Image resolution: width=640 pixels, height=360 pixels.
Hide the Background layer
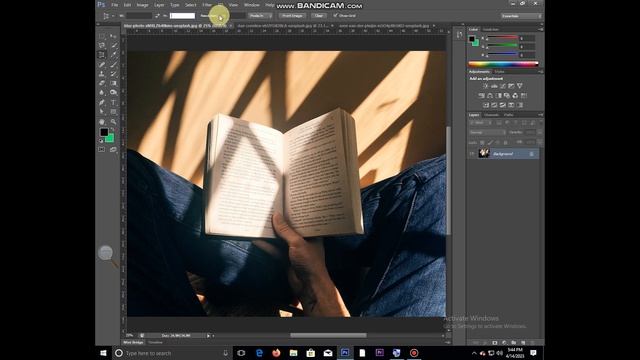(x=472, y=153)
